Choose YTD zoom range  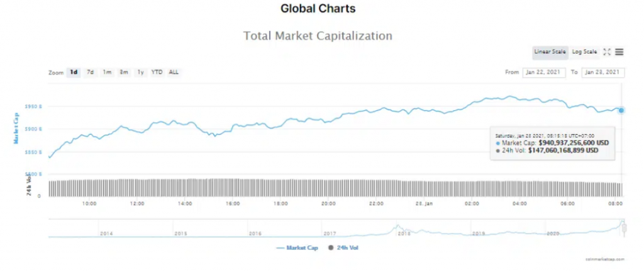click(157, 72)
